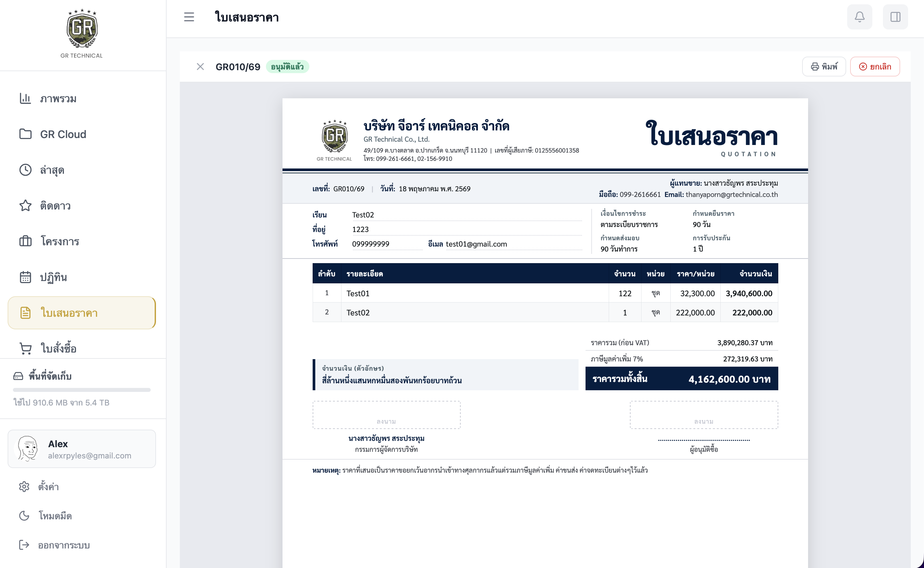This screenshot has height=568, width=924.
Task: Click the seller email thanyaporn@grtechnical.co.th
Action: (732, 195)
